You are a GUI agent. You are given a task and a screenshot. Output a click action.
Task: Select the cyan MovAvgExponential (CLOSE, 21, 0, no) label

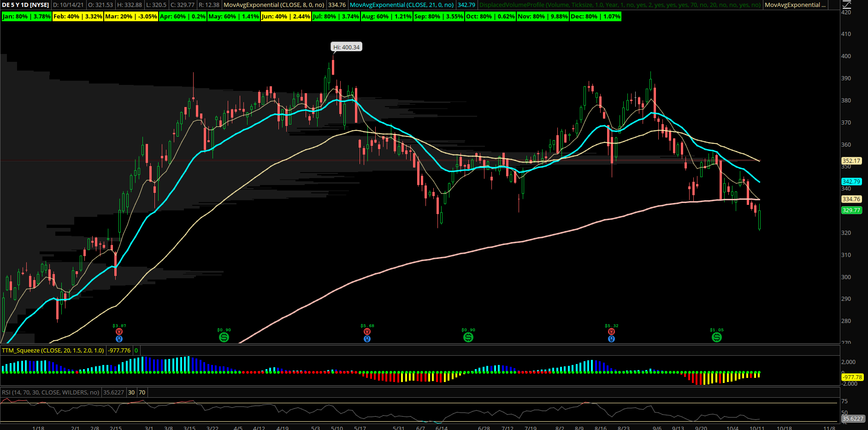coord(402,5)
